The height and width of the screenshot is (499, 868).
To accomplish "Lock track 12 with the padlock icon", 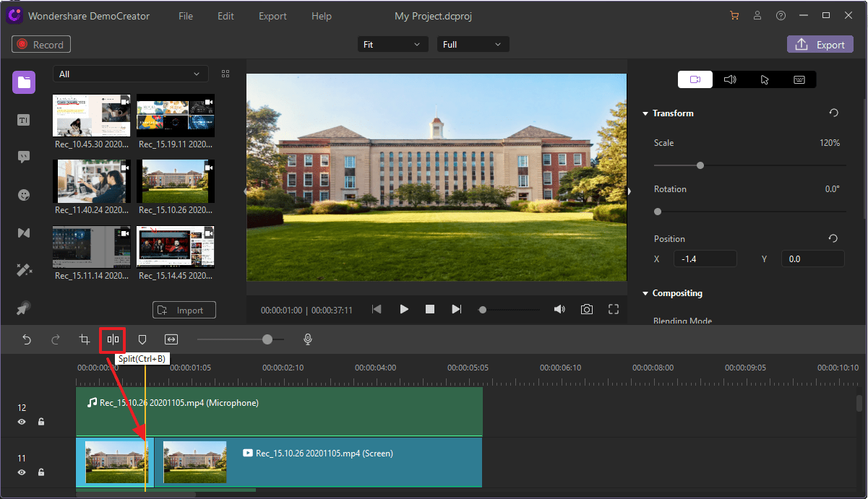I will click(x=41, y=422).
